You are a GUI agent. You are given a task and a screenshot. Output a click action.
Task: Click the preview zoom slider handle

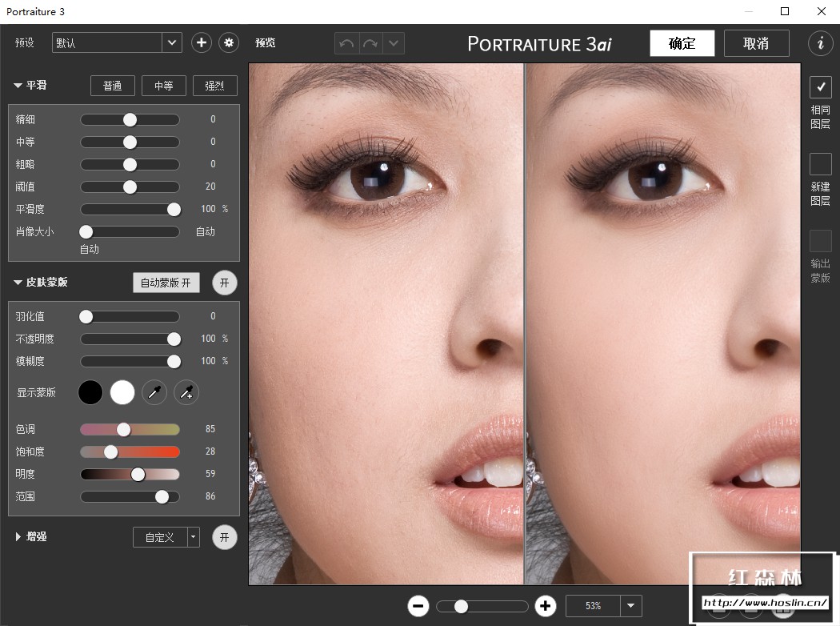point(461,606)
